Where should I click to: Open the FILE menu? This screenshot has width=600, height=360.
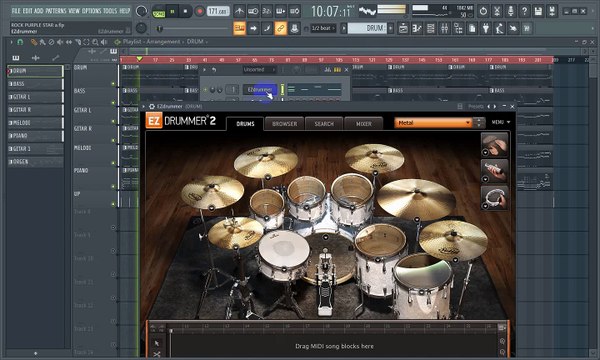(x=16, y=11)
